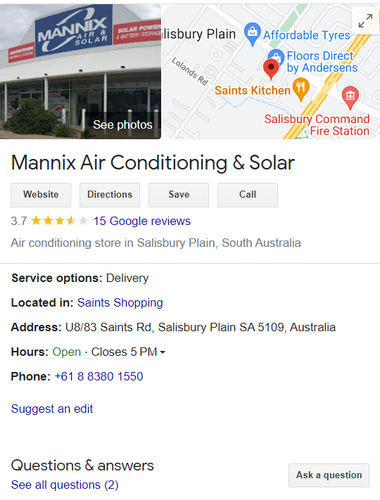This screenshot has height=500, width=380.
Task: Click the phone number +61 8 8380 1550
Action: [99, 377]
